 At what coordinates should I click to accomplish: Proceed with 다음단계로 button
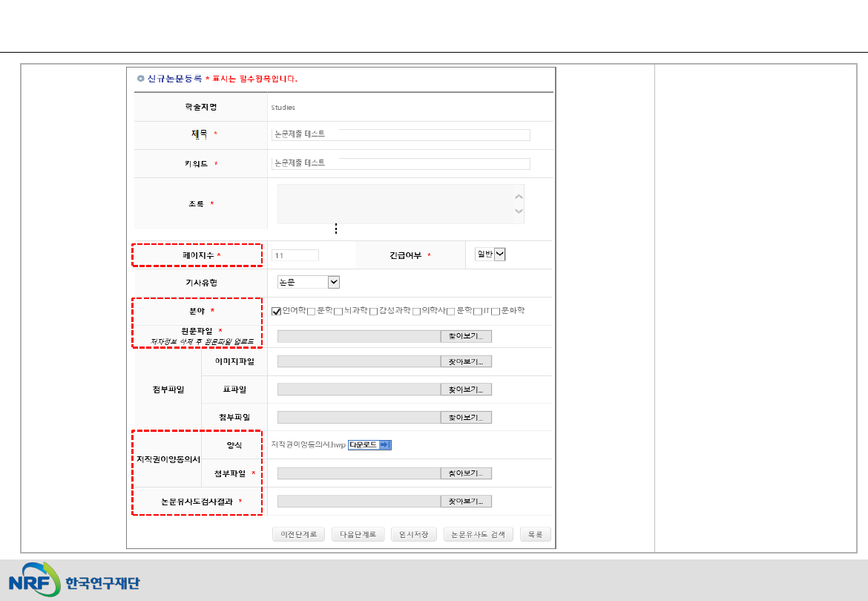(x=358, y=535)
